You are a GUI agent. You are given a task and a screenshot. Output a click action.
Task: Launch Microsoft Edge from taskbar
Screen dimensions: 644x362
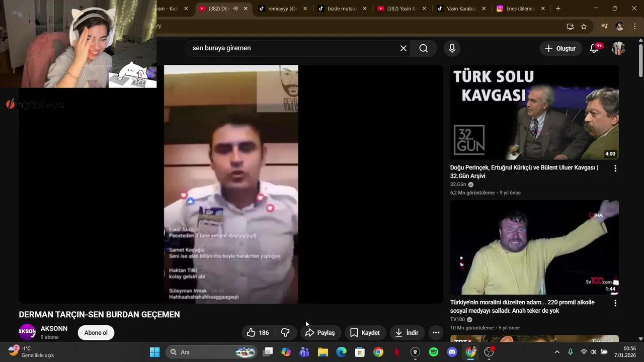(342, 352)
